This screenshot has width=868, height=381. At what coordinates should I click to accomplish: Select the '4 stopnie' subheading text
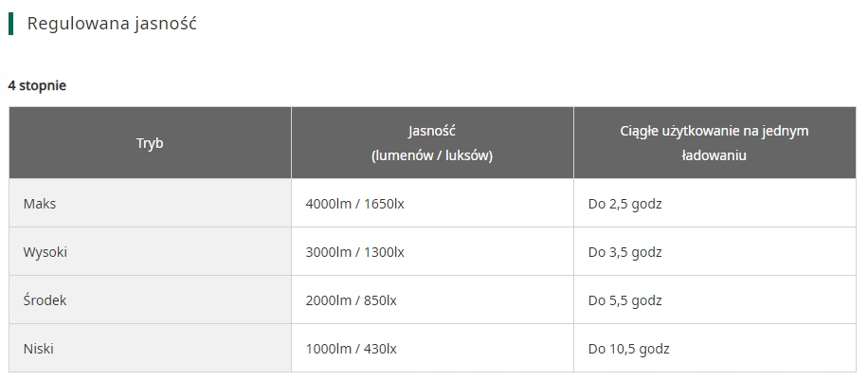point(37,85)
